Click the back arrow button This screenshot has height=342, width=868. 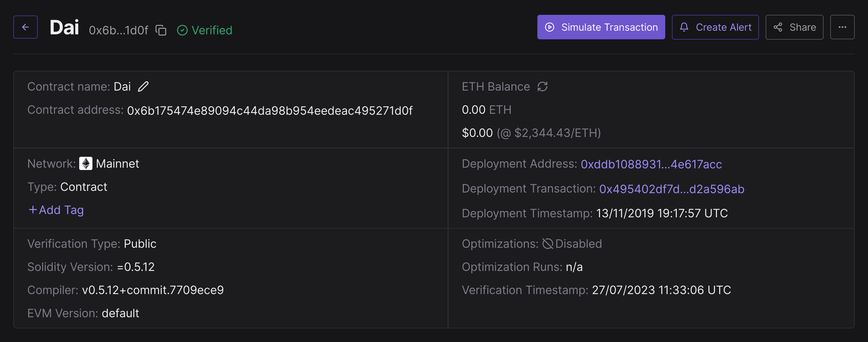coord(25,27)
